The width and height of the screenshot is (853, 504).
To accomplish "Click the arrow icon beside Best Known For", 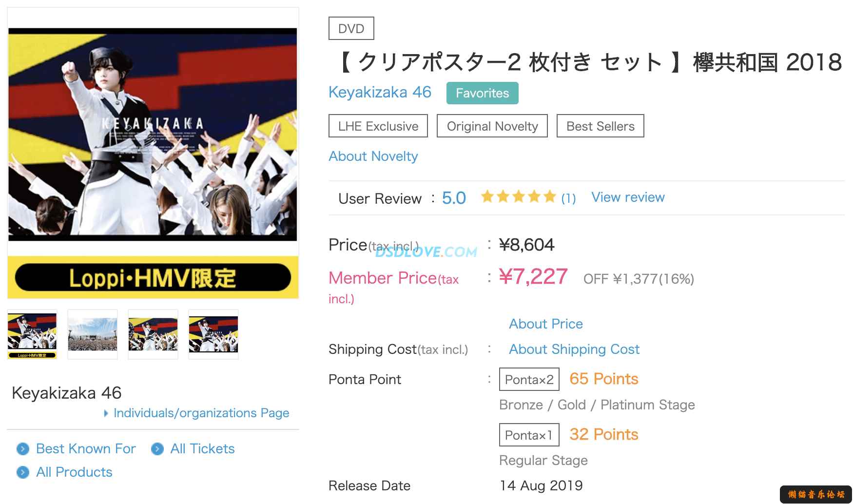I will pos(23,449).
